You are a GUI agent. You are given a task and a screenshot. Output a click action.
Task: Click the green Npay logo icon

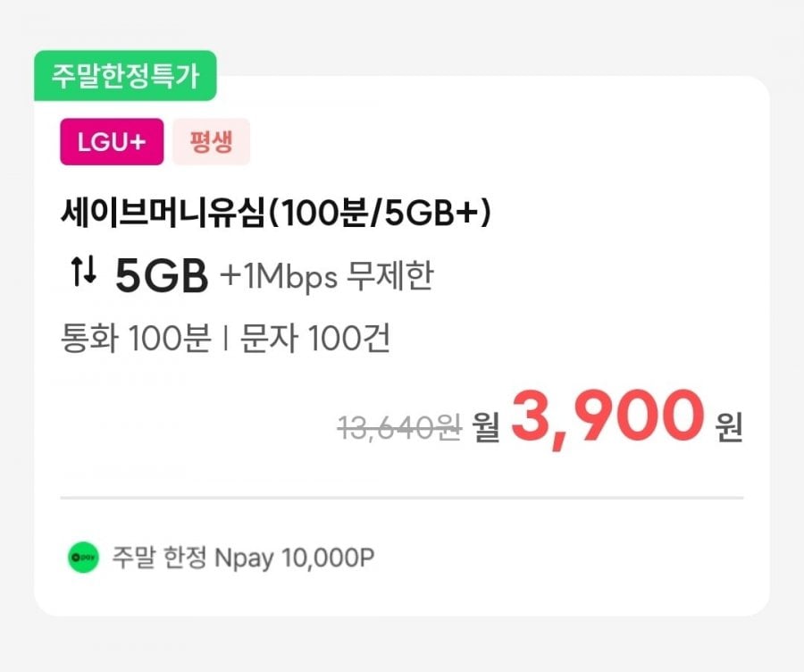82,559
